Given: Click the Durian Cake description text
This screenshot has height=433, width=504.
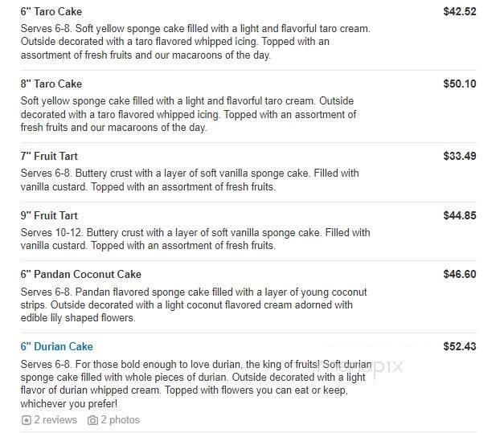Looking at the screenshot, I should [x=193, y=384].
